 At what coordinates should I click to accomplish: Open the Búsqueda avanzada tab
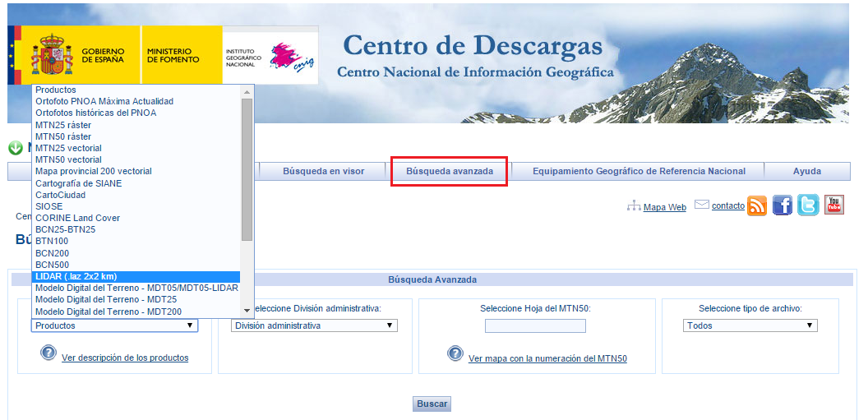pyautogui.click(x=449, y=172)
